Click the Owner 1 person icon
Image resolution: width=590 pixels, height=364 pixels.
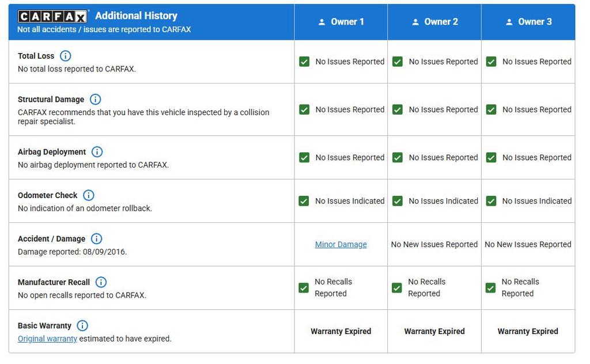point(322,22)
